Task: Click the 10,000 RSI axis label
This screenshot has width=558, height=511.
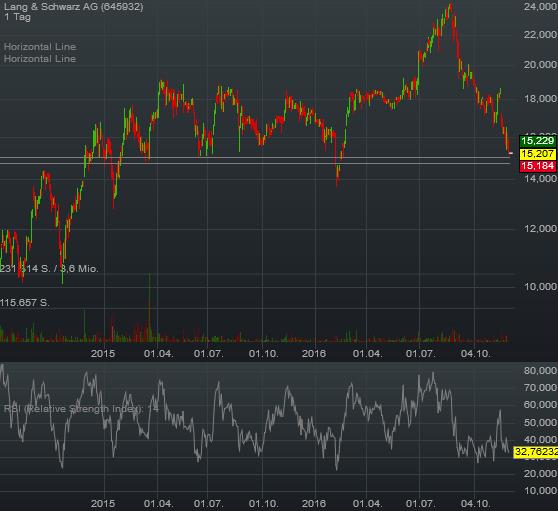Action: click(540, 491)
